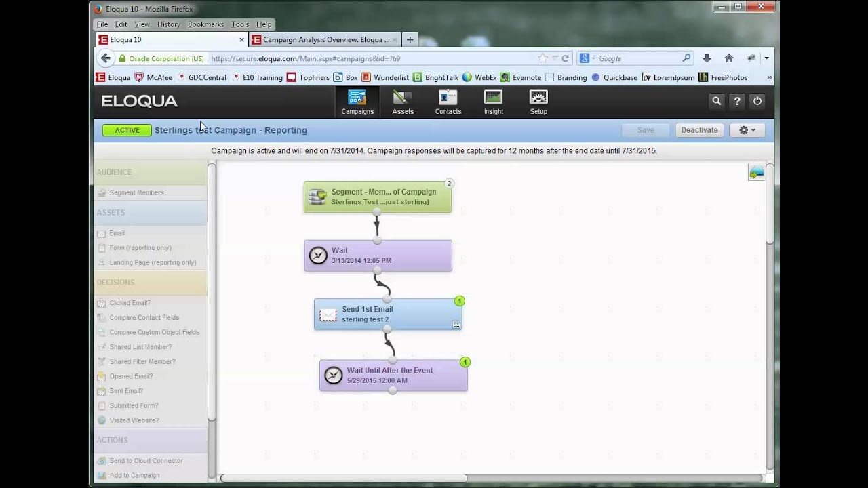The height and width of the screenshot is (488, 868).
Task: Open Eloqua help question mark icon
Action: [737, 101]
